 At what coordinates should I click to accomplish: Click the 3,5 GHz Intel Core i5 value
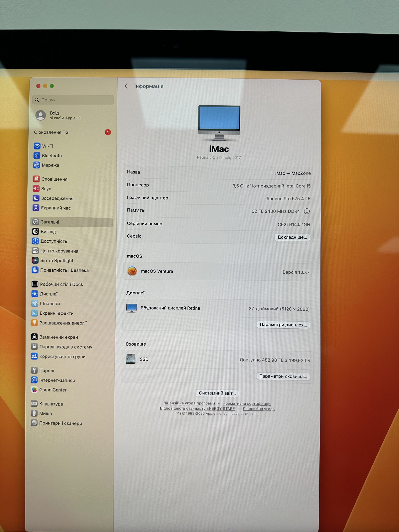pyautogui.click(x=271, y=186)
